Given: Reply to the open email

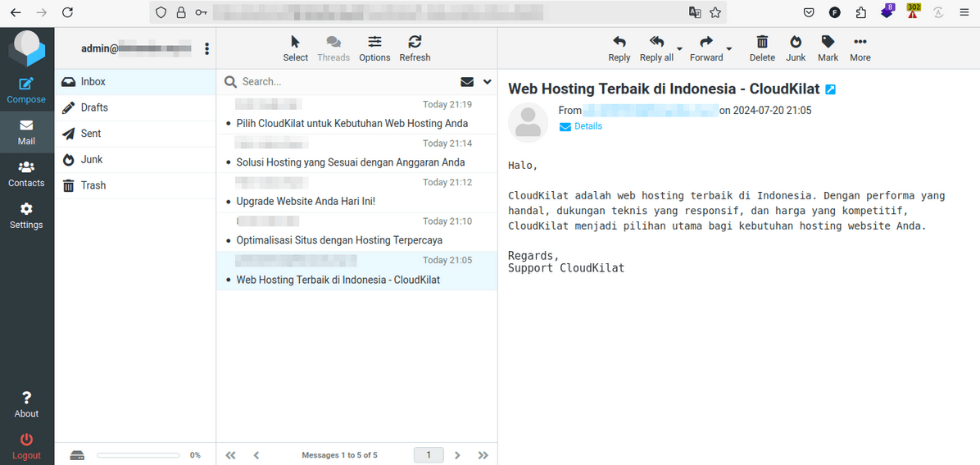Looking at the screenshot, I should tap(619, 48).
